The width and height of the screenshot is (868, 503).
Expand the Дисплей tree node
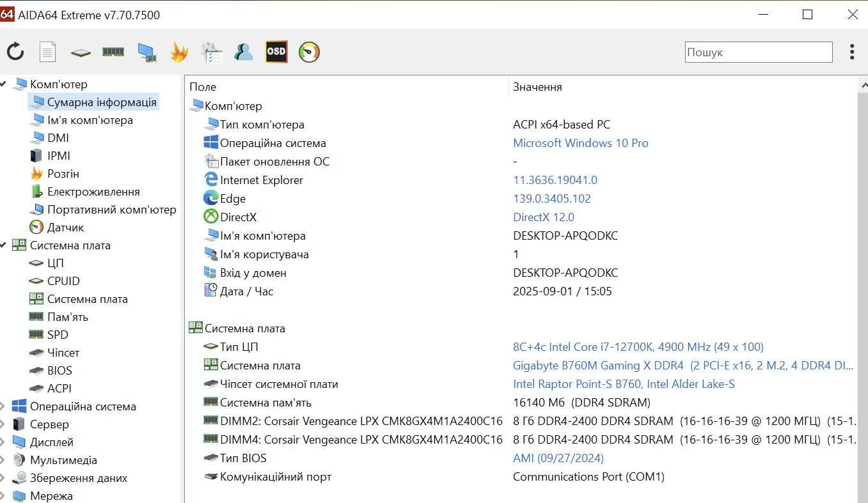point(3,442)
